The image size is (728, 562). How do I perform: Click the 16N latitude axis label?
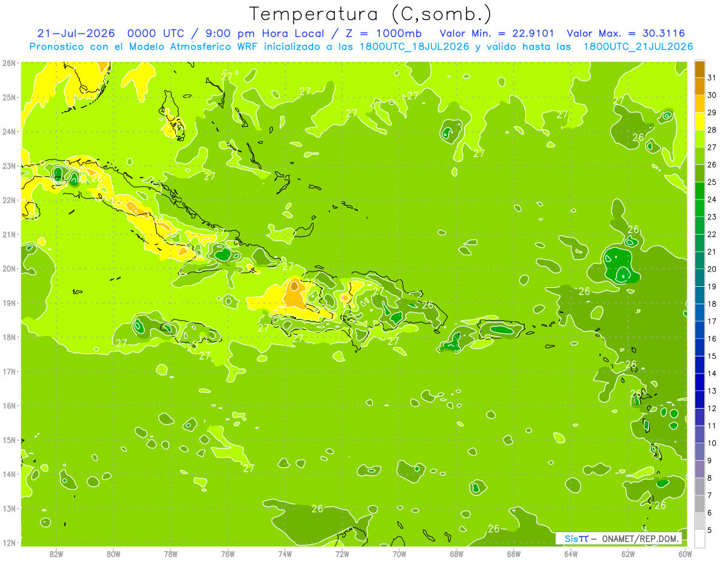point(9,406)
